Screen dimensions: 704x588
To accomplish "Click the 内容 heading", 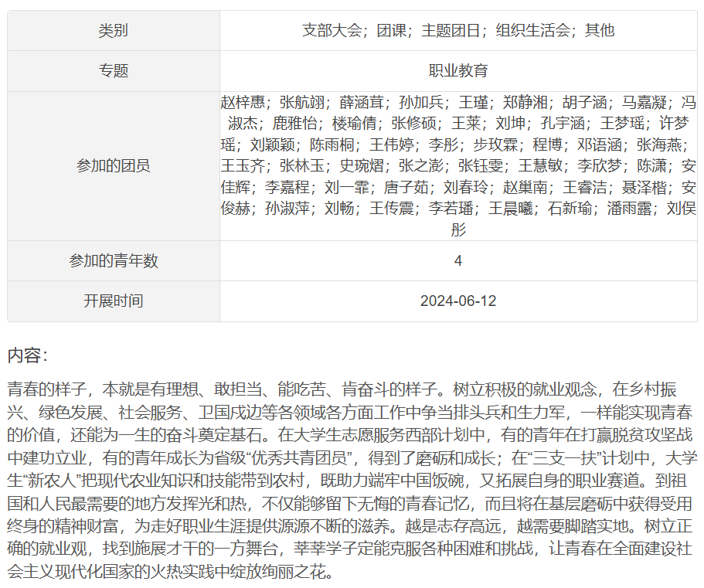I will click(x=27, y=355).
